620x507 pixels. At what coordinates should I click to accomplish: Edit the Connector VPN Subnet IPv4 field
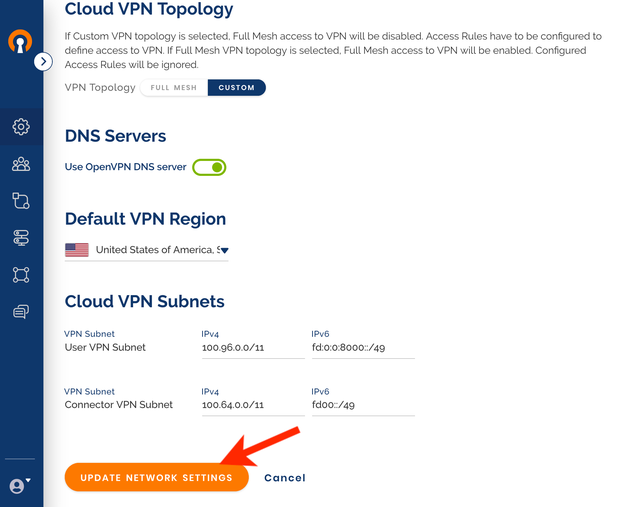tap(253, 405)
